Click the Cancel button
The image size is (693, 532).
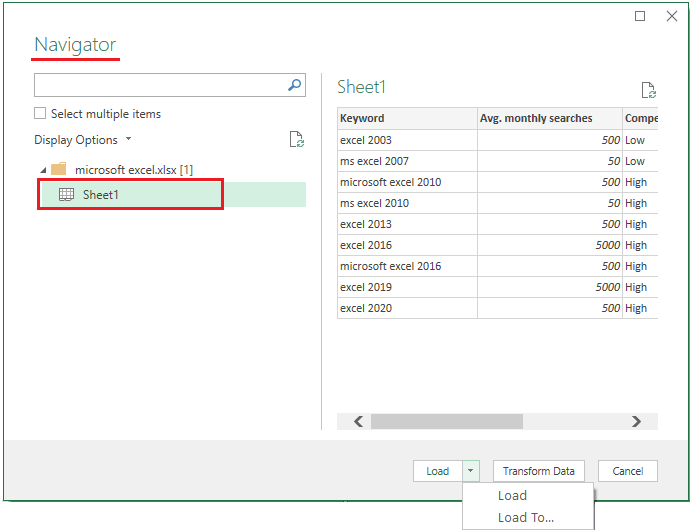pyautogui.click(x=628, y=471)
